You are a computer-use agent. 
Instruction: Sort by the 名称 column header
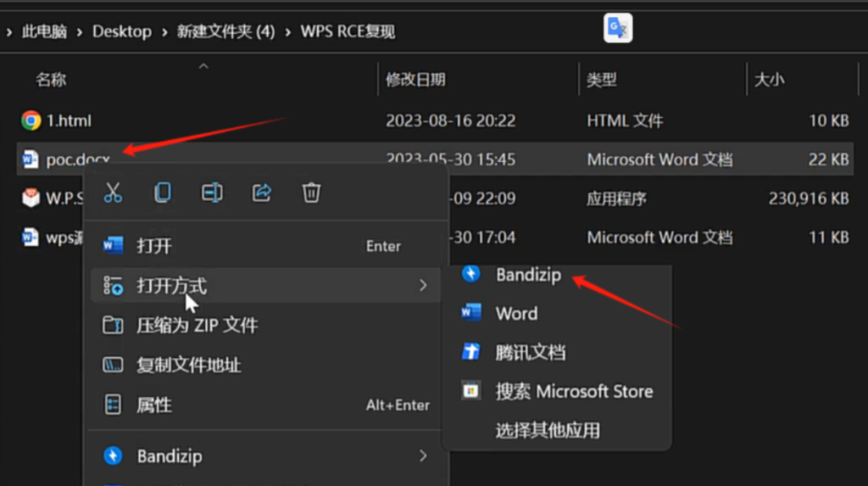(51, 80)
